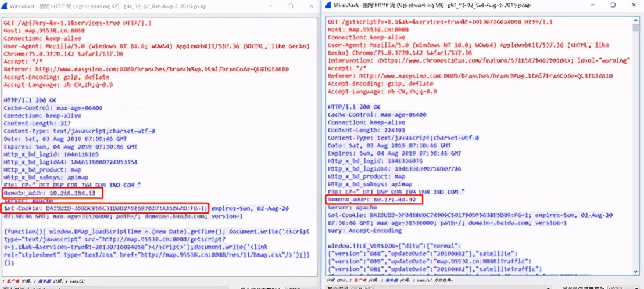This screenshot has width=644, height=289.
Task: Minimize the right Wireshark stream window
Action: click(x=592, y=5)
